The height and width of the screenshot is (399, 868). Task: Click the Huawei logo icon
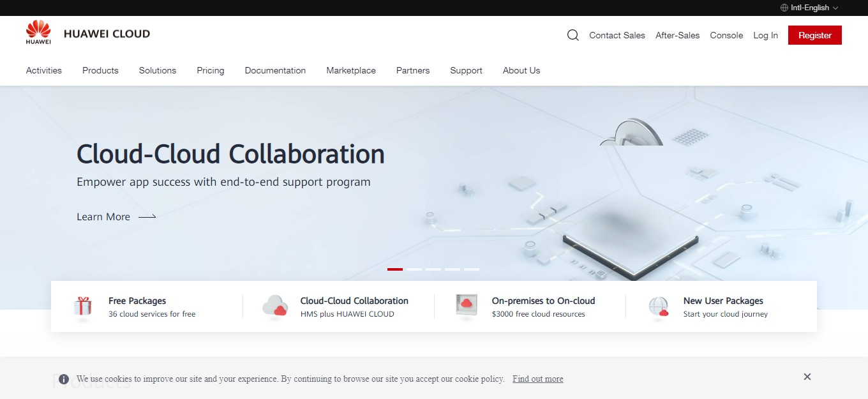pyautogui.click(x=38, y=33)
